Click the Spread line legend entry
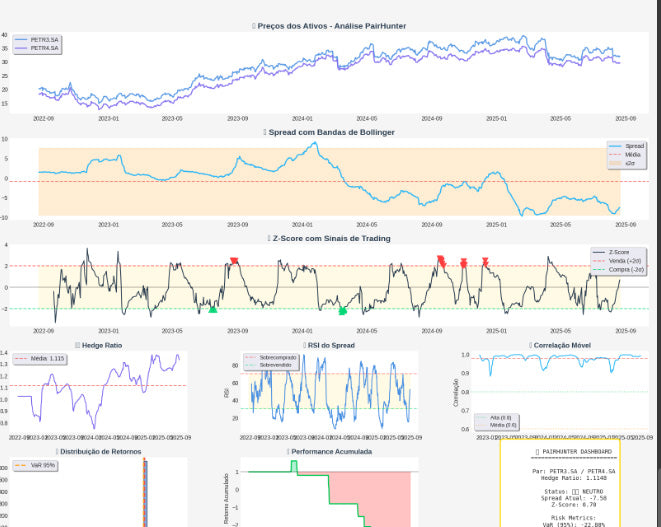Image resolution: width=661 pixels, height=527 pixels. 634,146
